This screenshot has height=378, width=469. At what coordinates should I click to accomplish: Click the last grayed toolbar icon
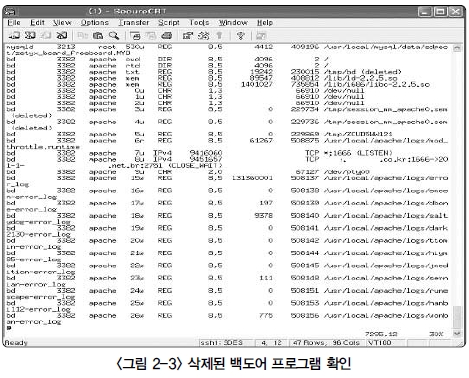click(x=261, y=35)
